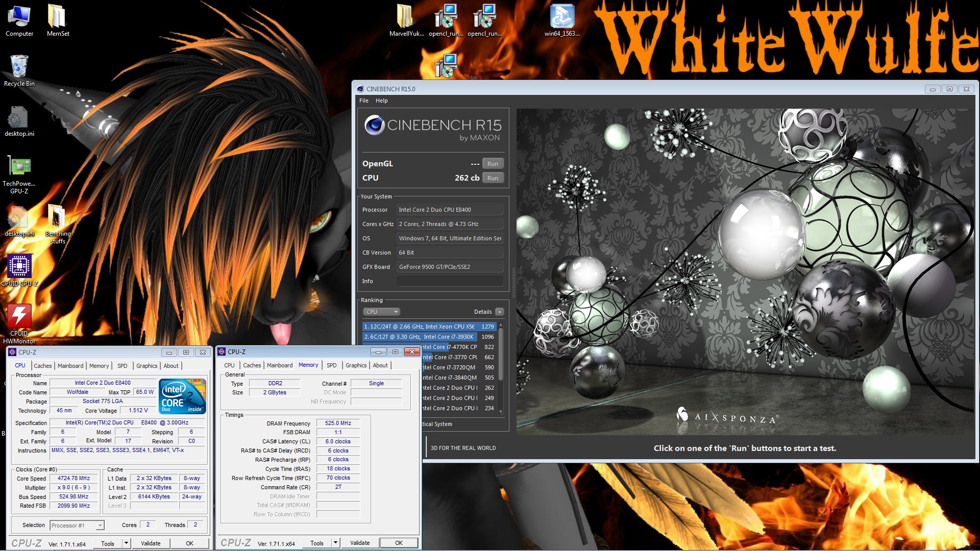Run the CPU benchmark test

[493, 178]
